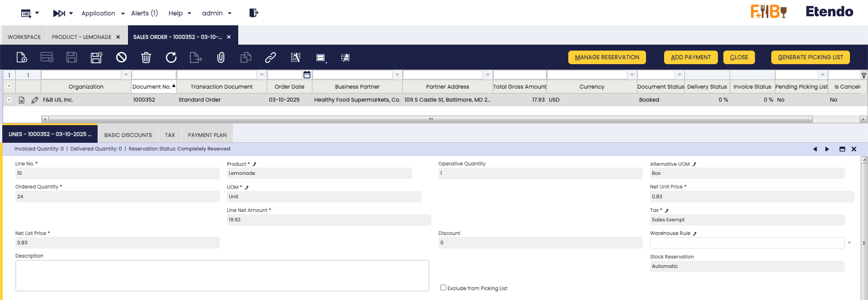Click the trash delete record icon
Viewport: 868px width, 300px height.
[x=146, y=57]
